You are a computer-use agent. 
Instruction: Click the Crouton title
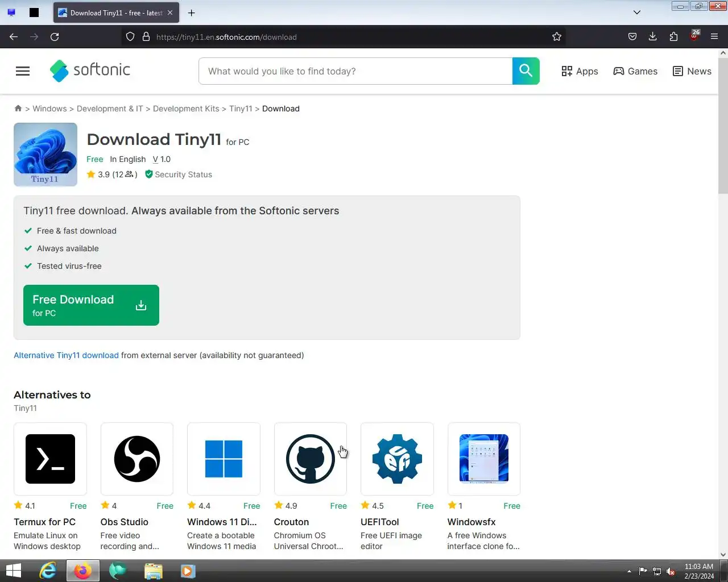(291, 522)
